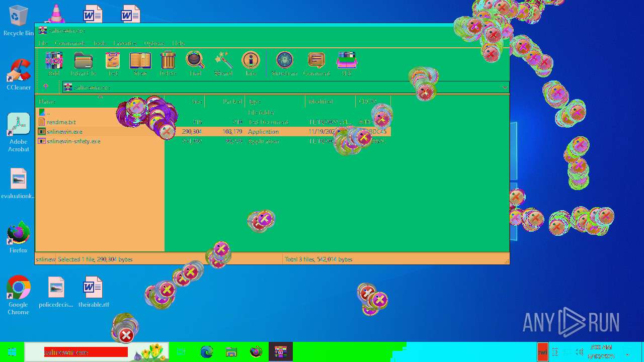Run the VirusScan toolbar icon
The height and width of the screenshot is (362, 644).
pyautogui.click(x=284, y=63)
